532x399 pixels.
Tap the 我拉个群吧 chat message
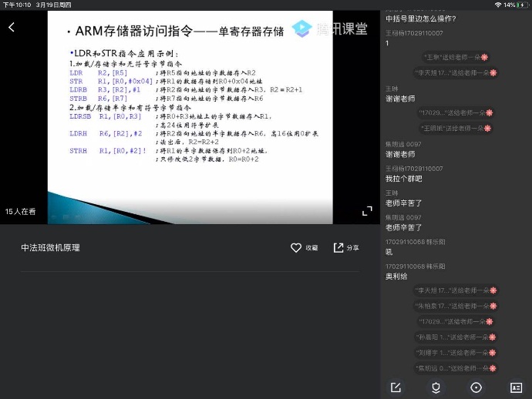(x=403, y=179)
